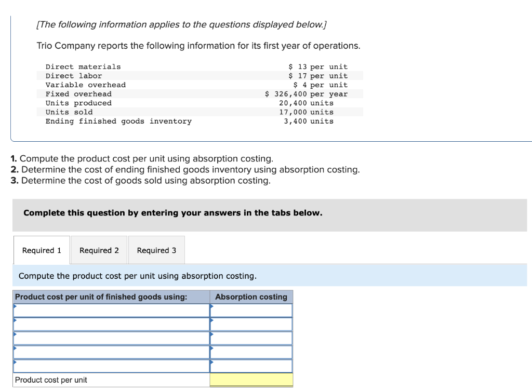Click the fourth Absorption costing amount cell
The height and width of the screenshot is (392, 532).
[x=251, y=352]
